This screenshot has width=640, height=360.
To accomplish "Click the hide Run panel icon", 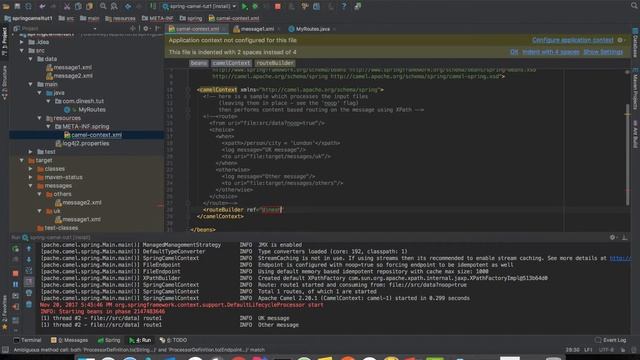I will click(624, 237).
